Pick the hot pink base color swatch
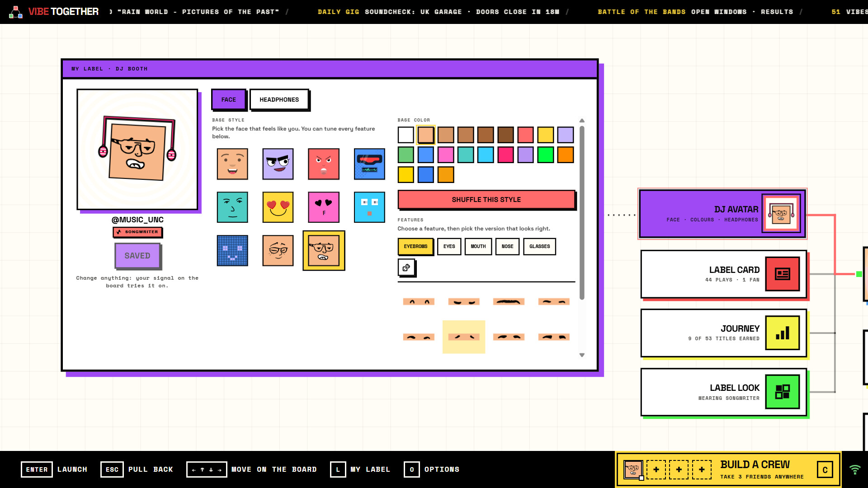Screen dimensions: 868x488 tap(505, 155)
